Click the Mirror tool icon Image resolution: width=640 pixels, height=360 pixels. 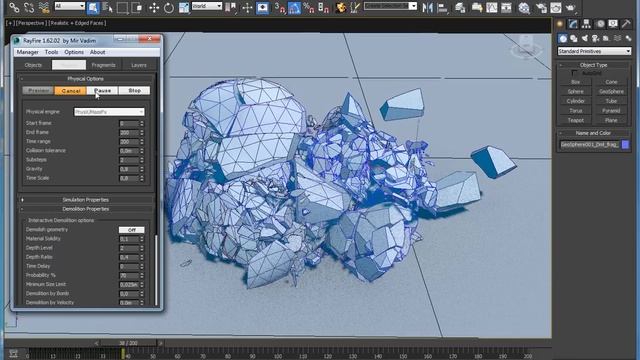(x=427, y=7)
